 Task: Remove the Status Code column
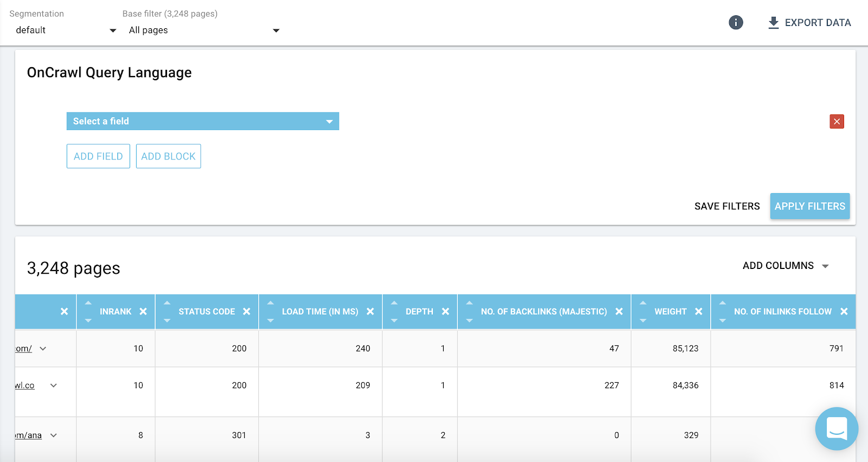pos(246,311)
